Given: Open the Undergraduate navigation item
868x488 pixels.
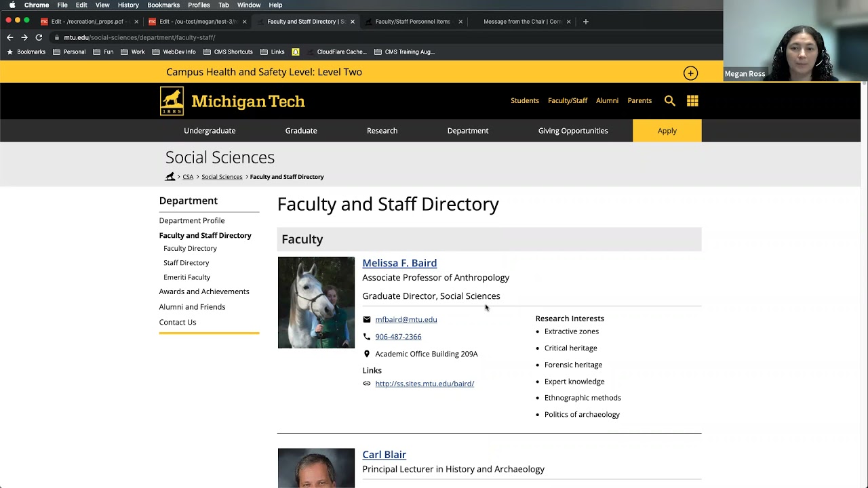Looking at the screenshot, I should click(210, 131).
